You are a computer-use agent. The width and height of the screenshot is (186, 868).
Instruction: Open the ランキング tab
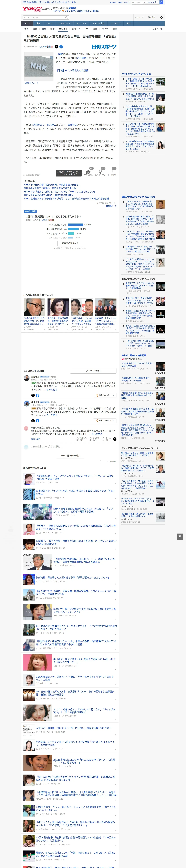[x=115, y=24]
